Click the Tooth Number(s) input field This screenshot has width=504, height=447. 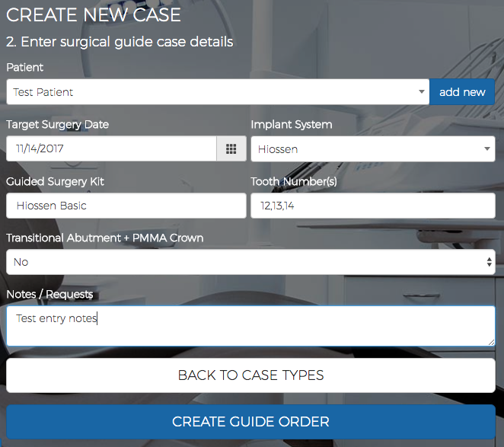tap(373, 206)
